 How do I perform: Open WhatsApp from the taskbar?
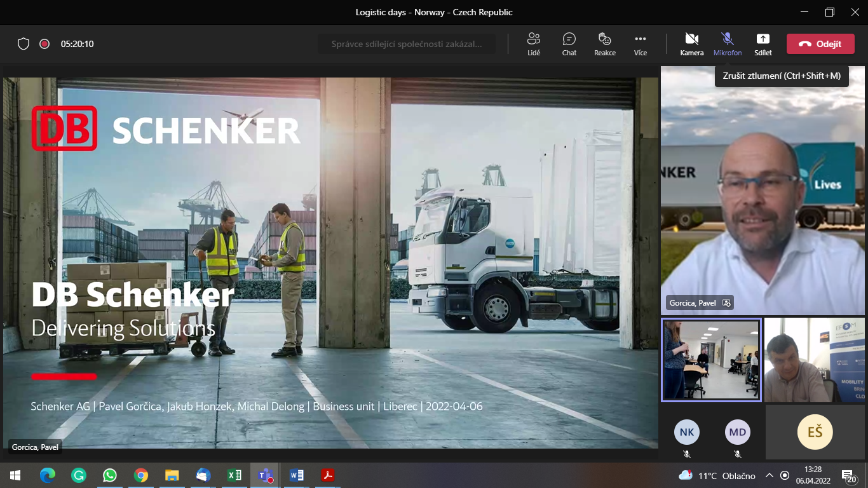point(110,475)
